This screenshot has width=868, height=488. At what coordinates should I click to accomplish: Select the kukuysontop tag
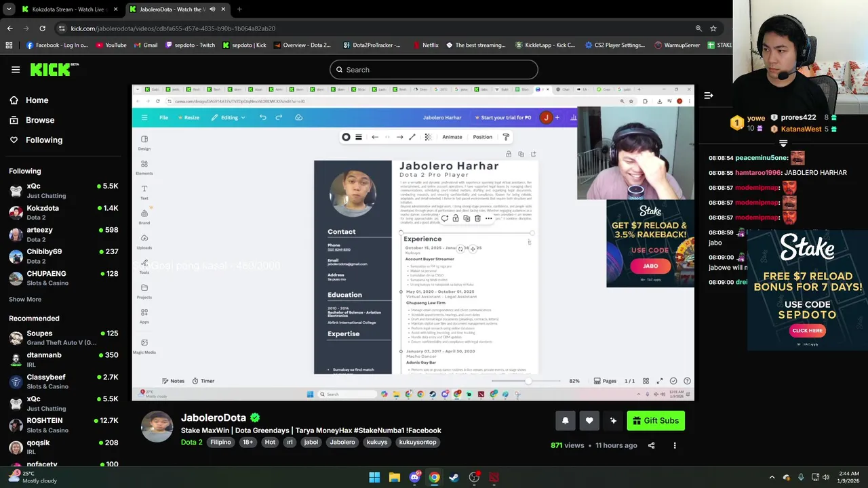coord(418,442)
